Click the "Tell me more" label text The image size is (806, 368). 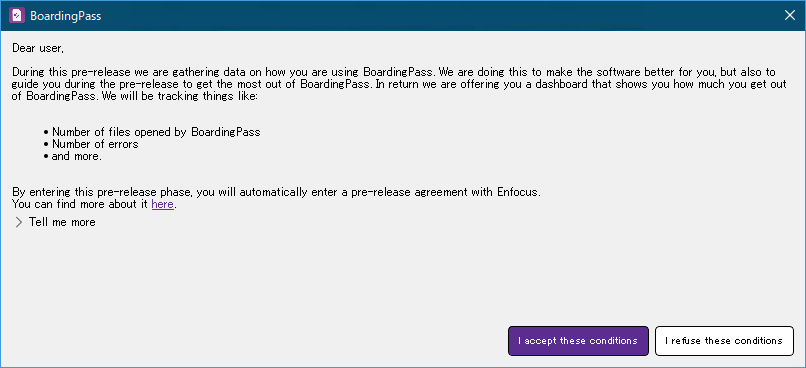tap(62, 223)
